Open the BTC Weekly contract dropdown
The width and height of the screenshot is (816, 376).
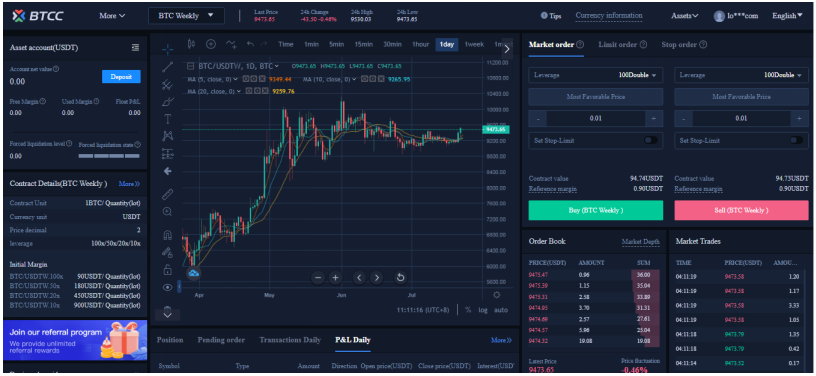[186, 16]
